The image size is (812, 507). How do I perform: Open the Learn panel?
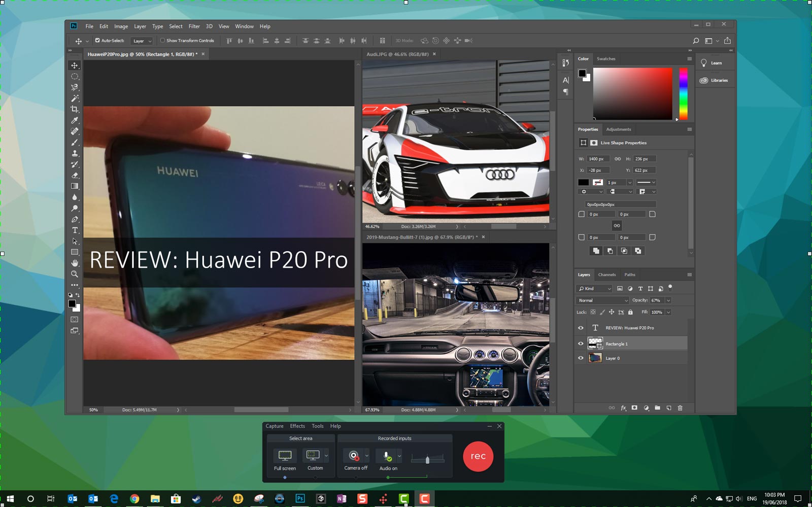(716, 63)
